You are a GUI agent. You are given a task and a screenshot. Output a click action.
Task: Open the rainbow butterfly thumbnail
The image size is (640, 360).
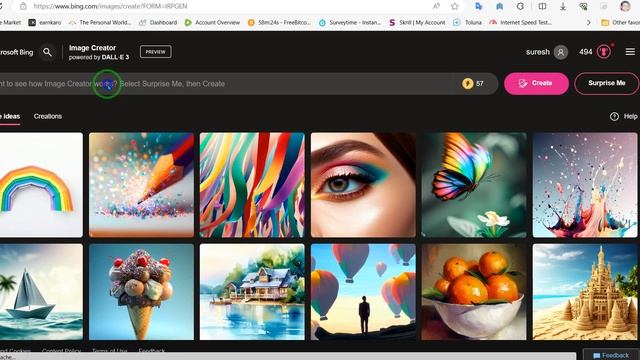point(474,185)
